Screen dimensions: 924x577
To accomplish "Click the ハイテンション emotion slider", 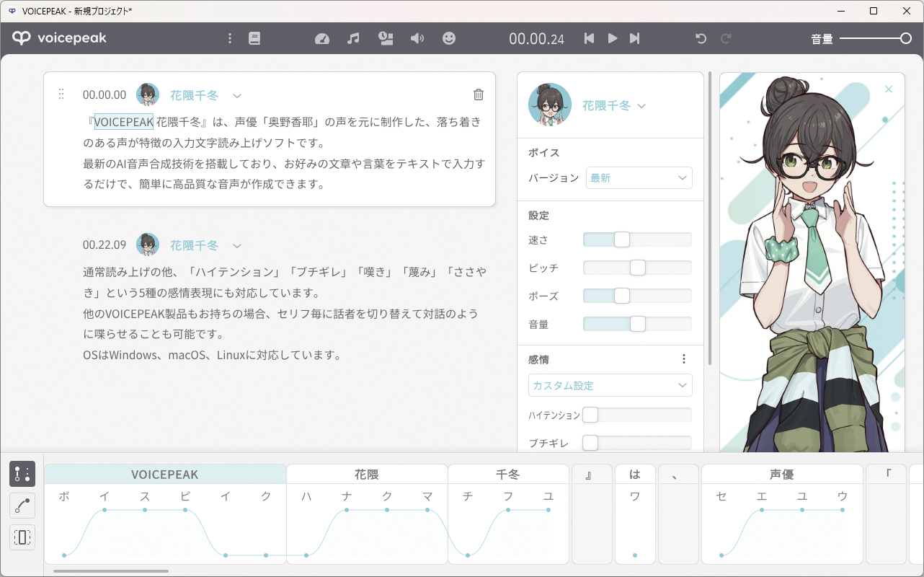I will (x=637, y=415).
